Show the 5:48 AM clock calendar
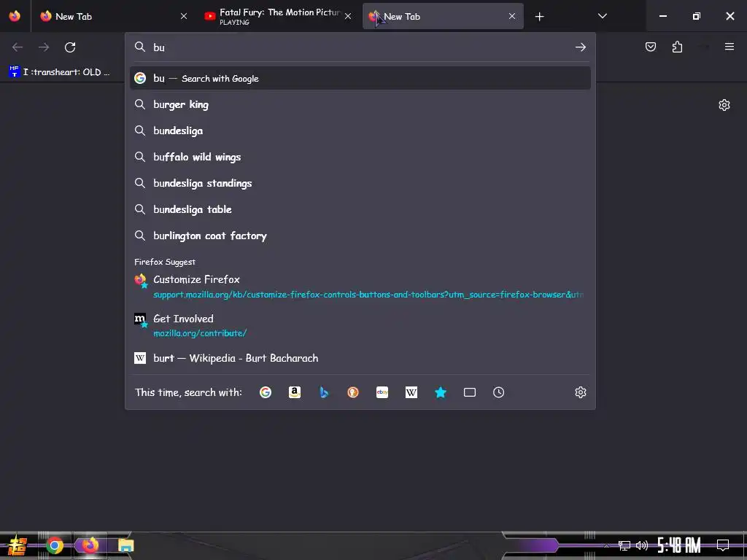Image resolution: width=747 pixels, height=560 pixels. tap(679, 545)
